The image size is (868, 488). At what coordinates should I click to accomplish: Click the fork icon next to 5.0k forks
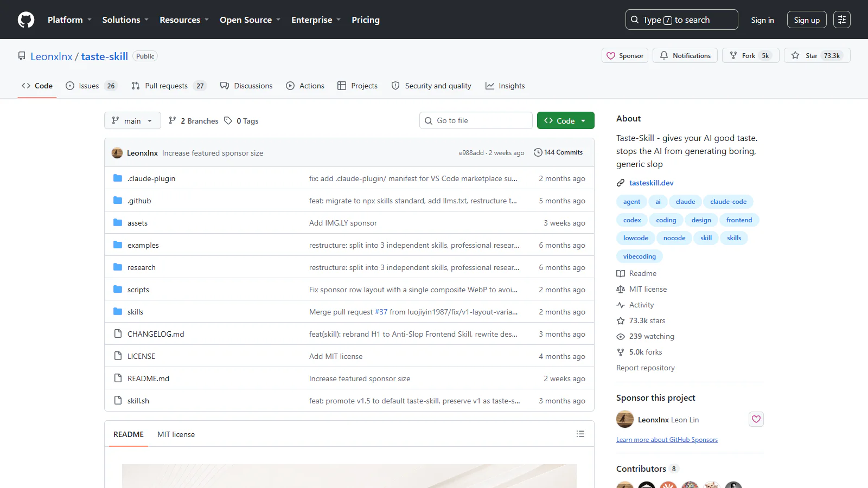click(621, 352)
